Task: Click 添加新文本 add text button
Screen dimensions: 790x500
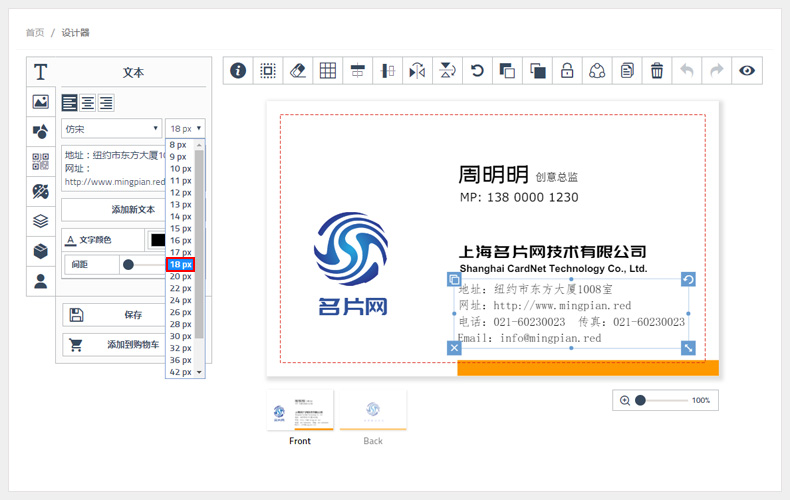Action: pyautogui.click(x=113, y=210)
